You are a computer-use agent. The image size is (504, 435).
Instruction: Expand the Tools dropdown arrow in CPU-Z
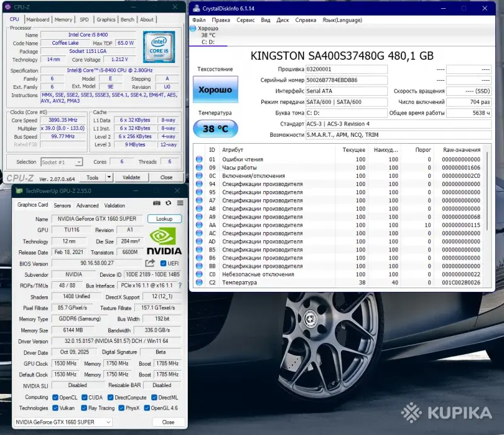109,177
